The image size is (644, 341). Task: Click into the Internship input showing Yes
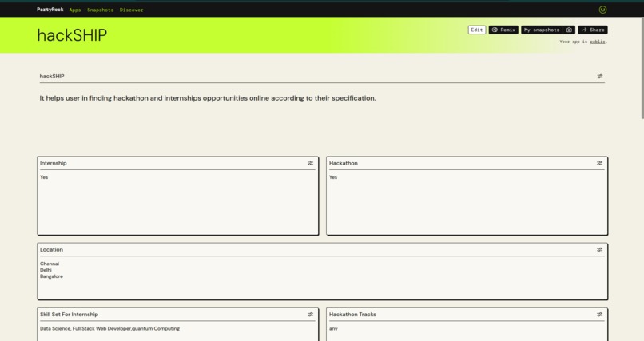point(177,202)
